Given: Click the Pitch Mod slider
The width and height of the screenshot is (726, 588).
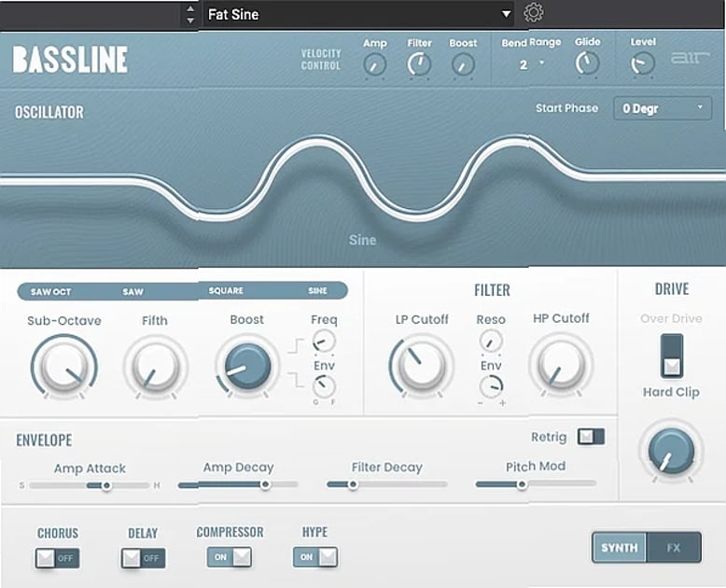Looking at the screenshot, I should click(x=536, y=484).
